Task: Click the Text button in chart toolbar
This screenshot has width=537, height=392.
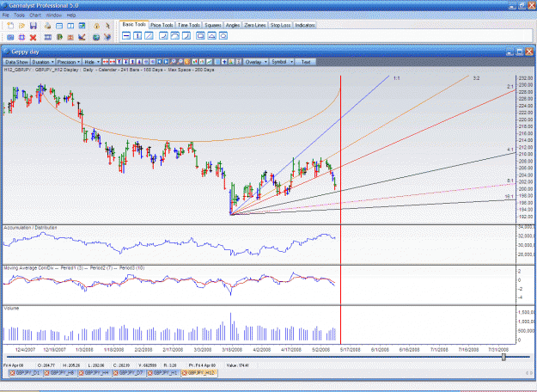Action: (x=306, y=62)
